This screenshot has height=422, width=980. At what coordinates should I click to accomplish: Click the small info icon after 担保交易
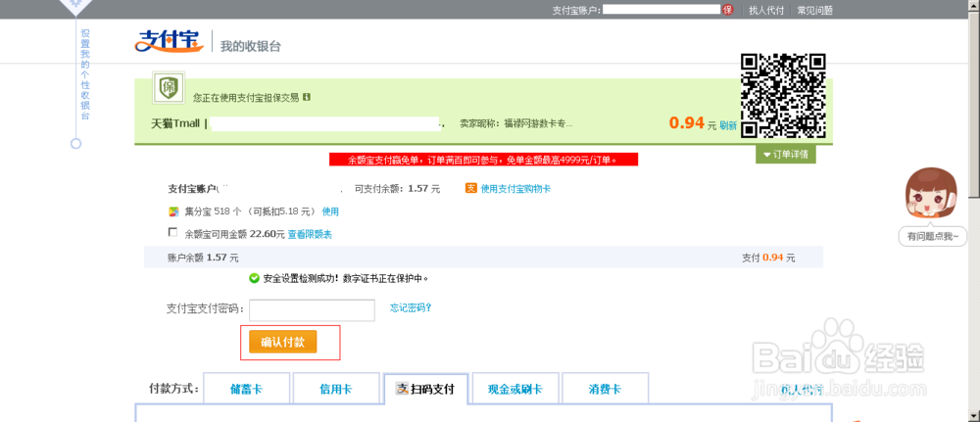[306, 97]
